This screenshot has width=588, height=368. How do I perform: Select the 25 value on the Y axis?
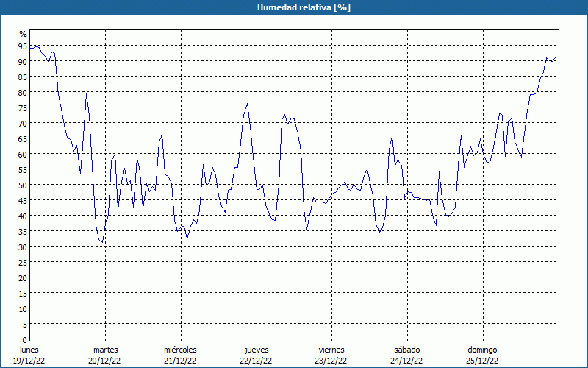coord(23,263)
